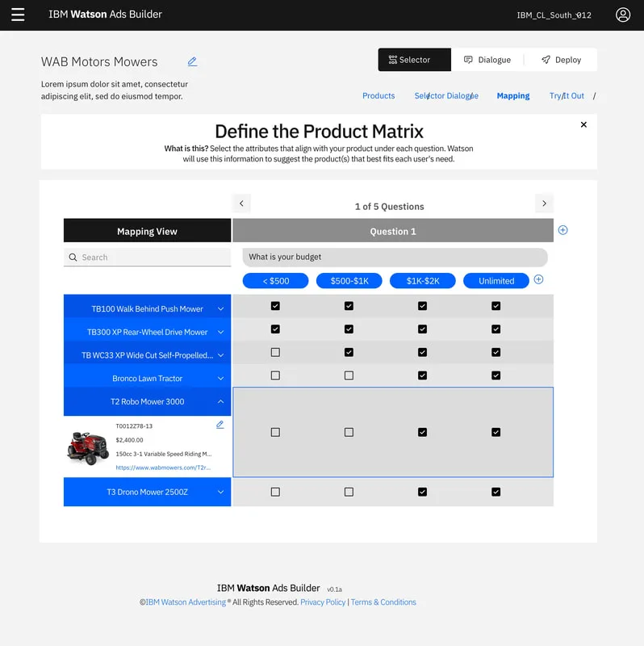Open the hamburger navigation menu
Viewport: 644px width, 646px height.
coord(18,15)
